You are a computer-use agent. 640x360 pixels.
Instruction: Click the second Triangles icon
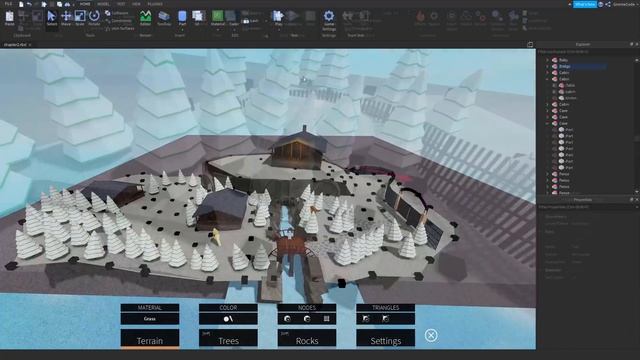tap(386, 319)
